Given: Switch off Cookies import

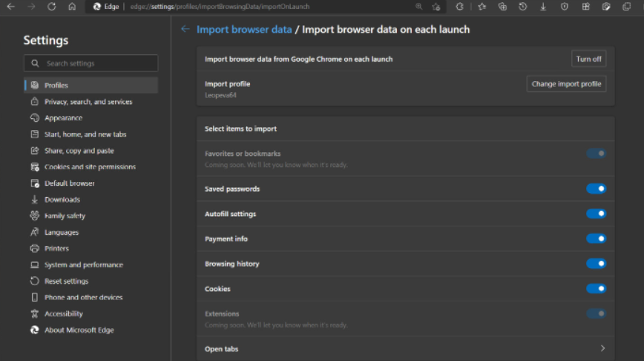Looking at the screenshot, I should click(596, 289).
